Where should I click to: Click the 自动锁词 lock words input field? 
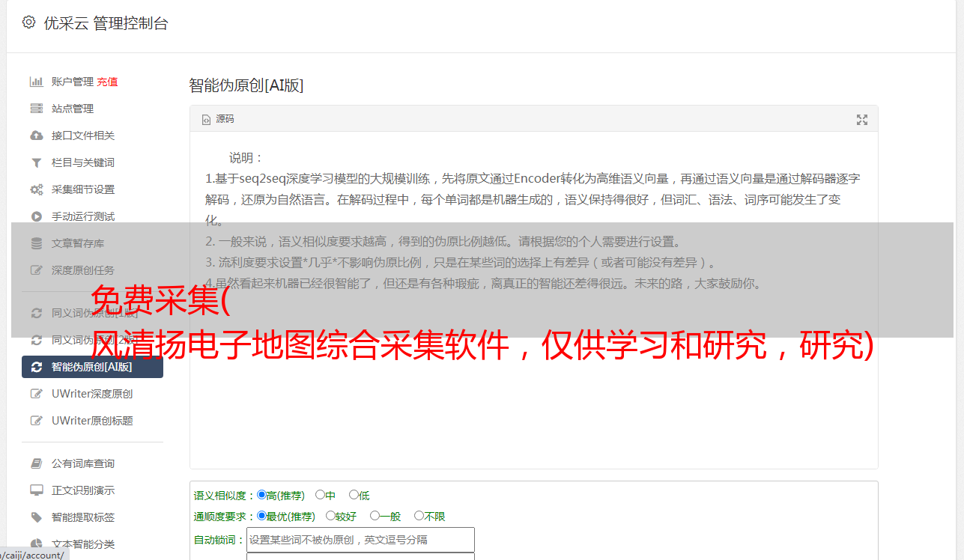[360, 540]
